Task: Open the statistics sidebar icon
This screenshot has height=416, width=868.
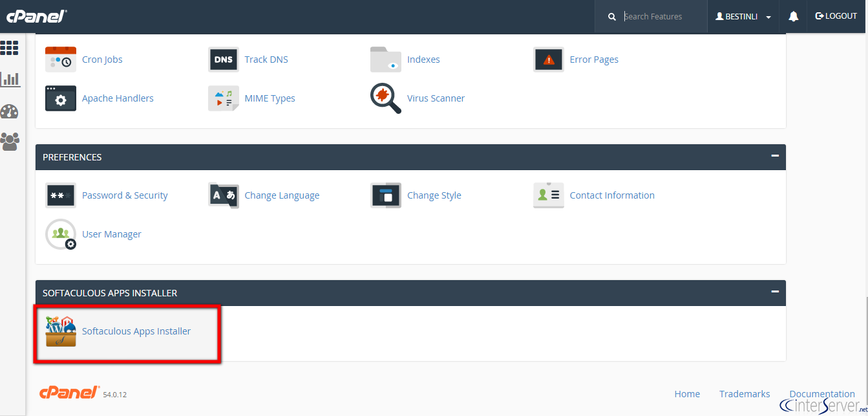Action: [10, 79]
